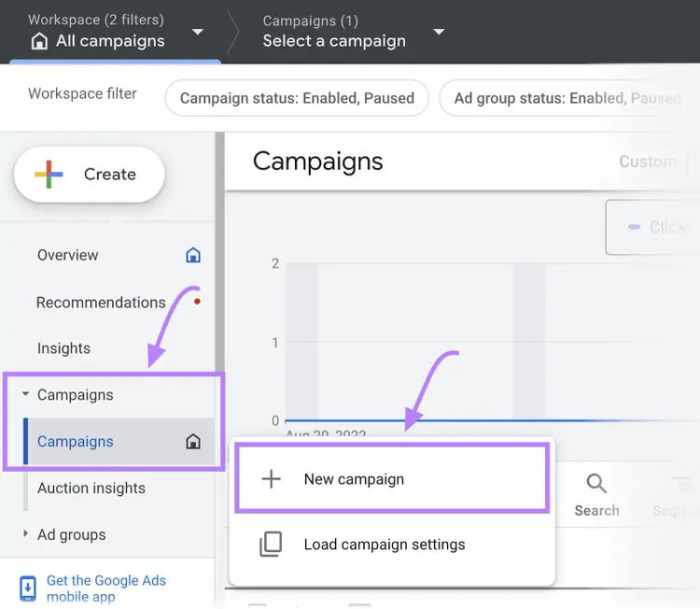700x609 pixels.
Task: Click the Clicks metric chip above the chart
Action: (652, 227)
